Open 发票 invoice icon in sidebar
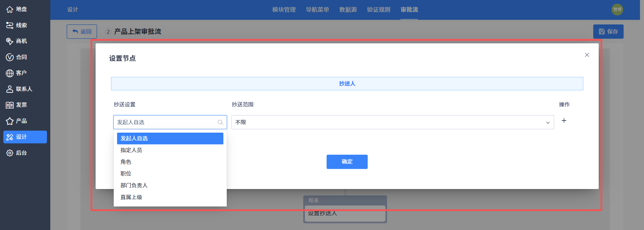Screen dimensions: 644x230 tap(10, 105)
